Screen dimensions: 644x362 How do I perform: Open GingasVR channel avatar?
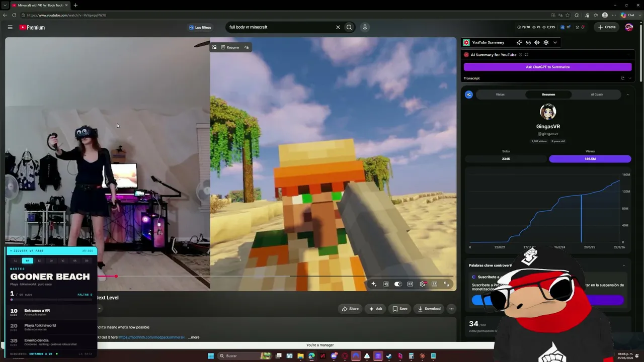click(548, 112)
